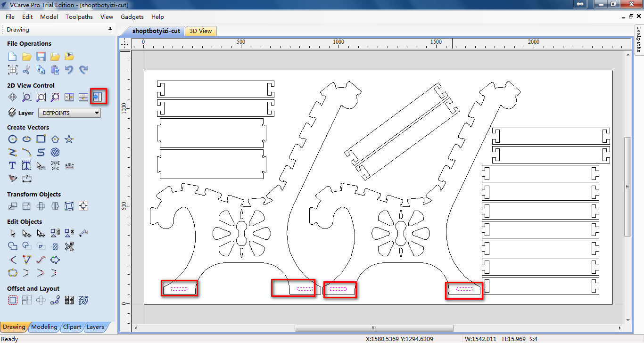Screen dimensions: 644x343
Task: Open an existing file
Action: [27, 57]
